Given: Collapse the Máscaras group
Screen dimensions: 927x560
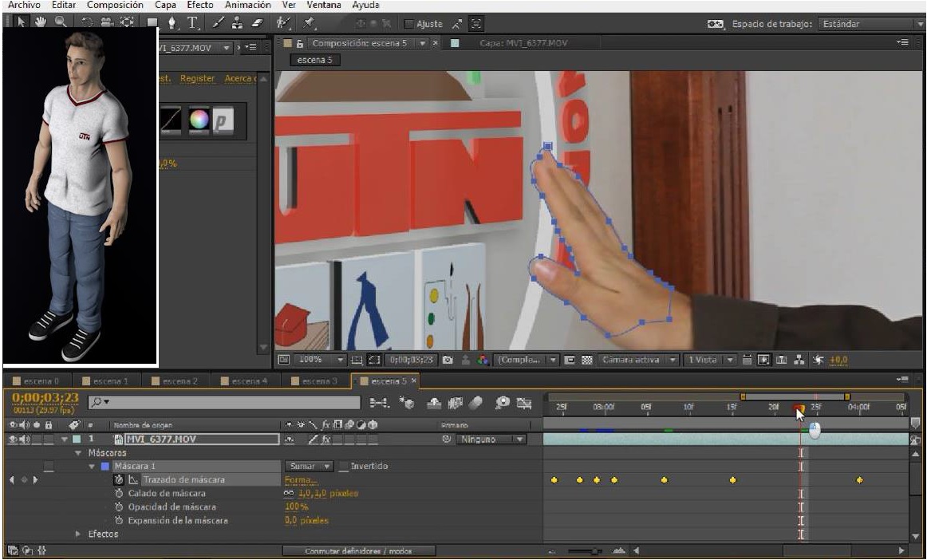Looking at the screenshot, I should [78, 453].
